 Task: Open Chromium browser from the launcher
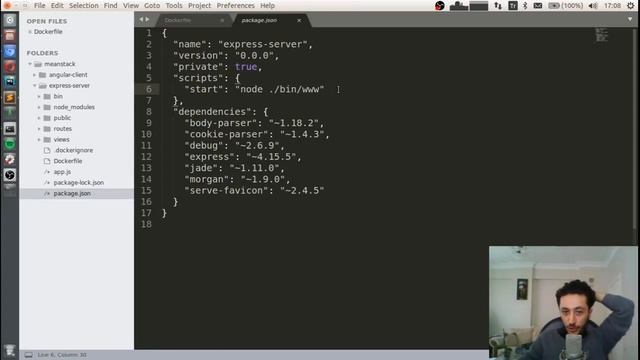[x=10, y=51]
